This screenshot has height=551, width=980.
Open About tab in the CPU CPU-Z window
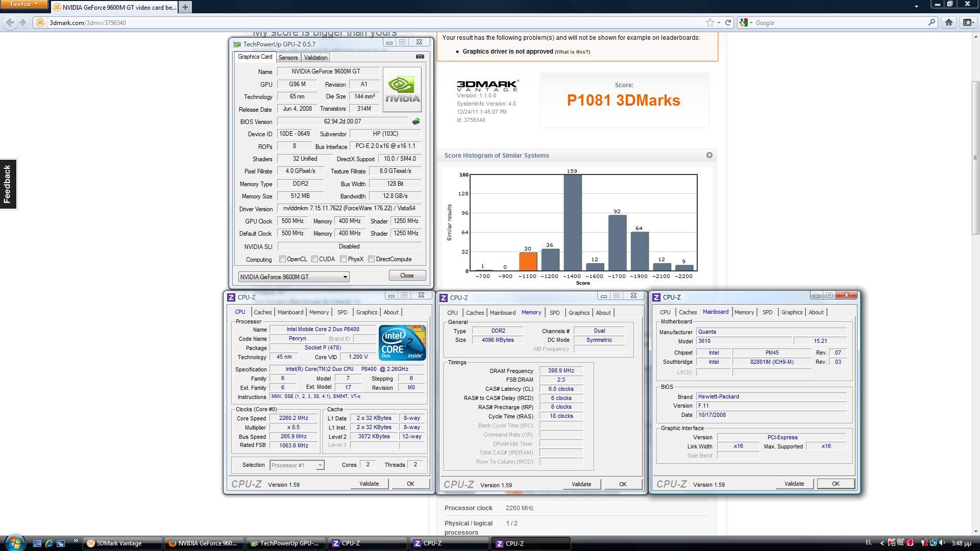pyautogui.click(x=391, y=312)
